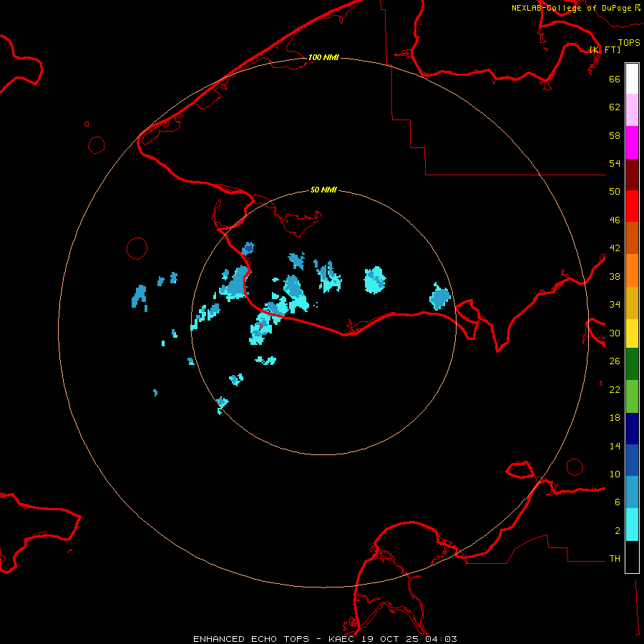Click the 6 value on the scale

point(618,502)
